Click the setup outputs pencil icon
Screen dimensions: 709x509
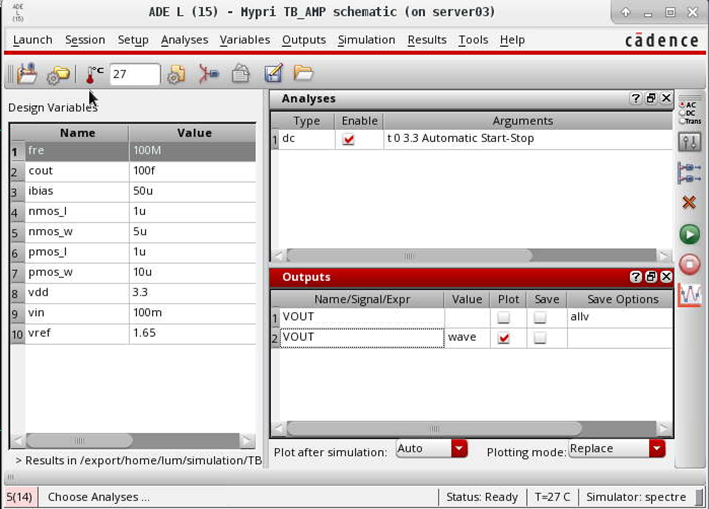tap(274, 73)
